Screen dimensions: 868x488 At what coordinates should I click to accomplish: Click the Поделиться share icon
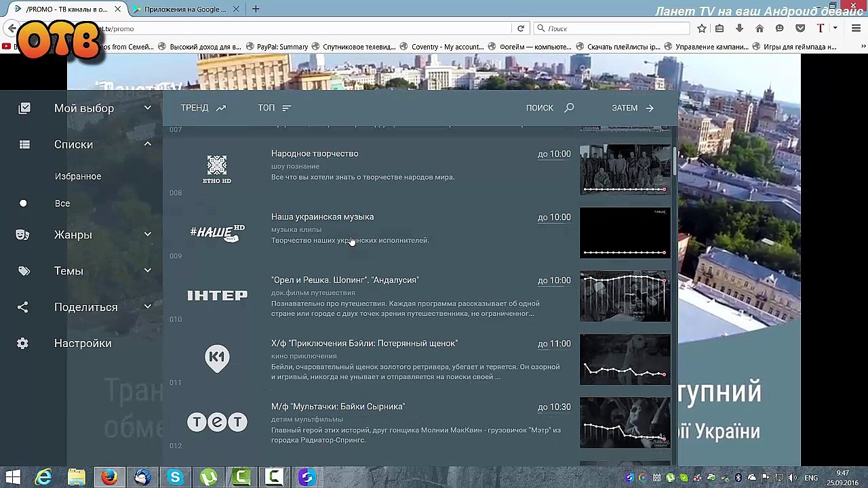[23, 307]
